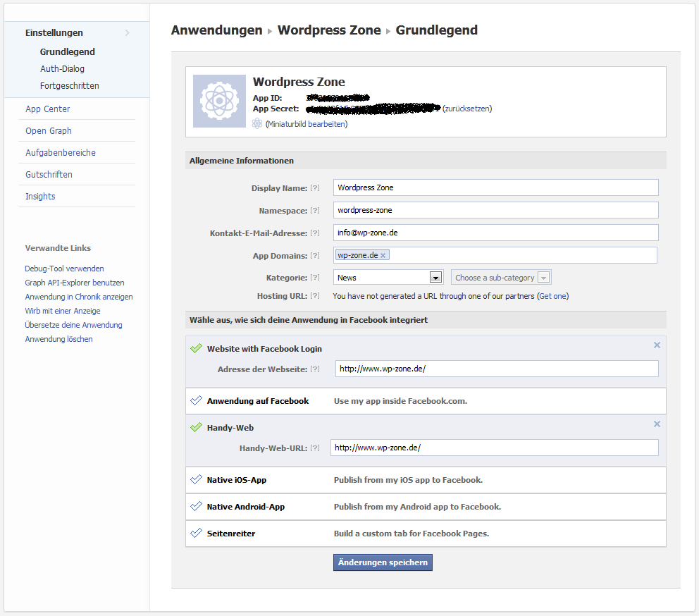Toggle the Handy-Web checkmark
The image size is (699, 616).
coord(196,427)
